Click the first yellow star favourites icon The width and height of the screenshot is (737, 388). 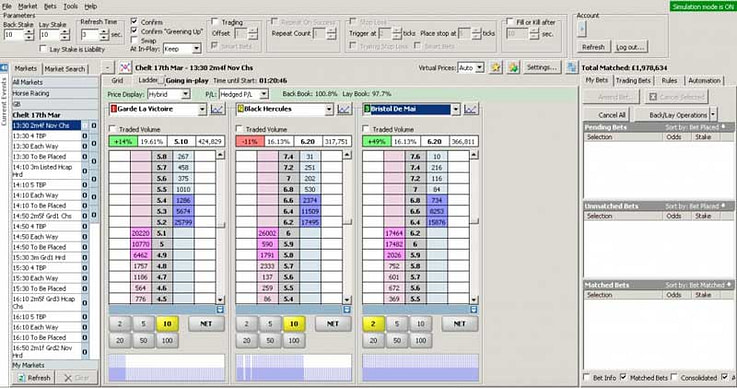tap(496, 68)
